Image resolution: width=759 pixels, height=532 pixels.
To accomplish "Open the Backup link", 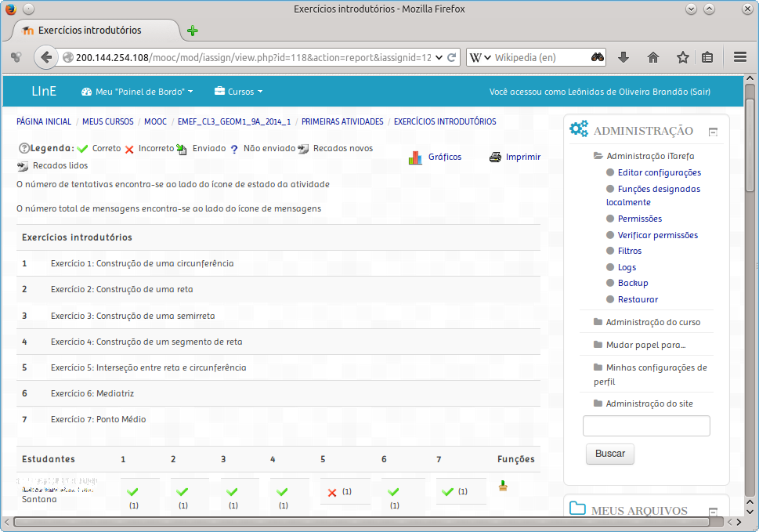I will [x=633, y=283].
